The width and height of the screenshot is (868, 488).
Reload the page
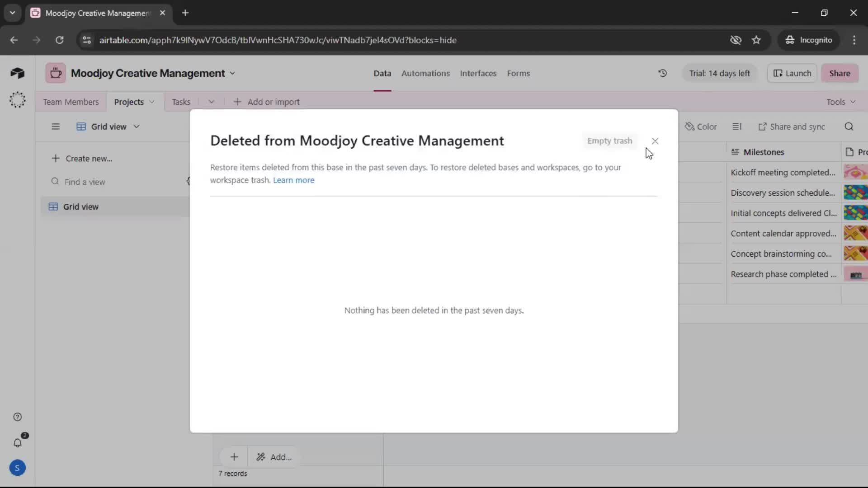(59, 40)
